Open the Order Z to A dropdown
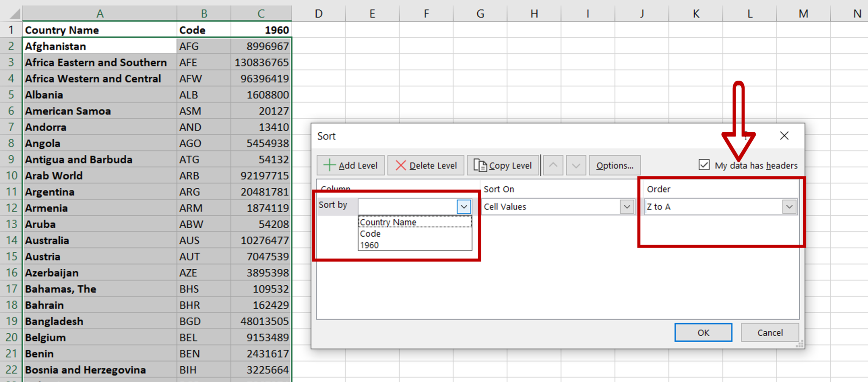The height and width of the screenshot is (382, 868). [x=789, y=207]
